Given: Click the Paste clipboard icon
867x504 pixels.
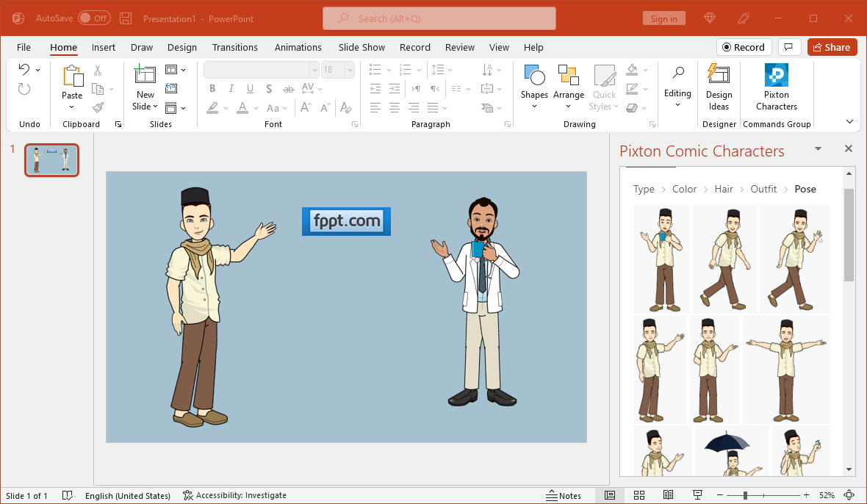Looking at the screenshot, I should [x=73, y=76].
